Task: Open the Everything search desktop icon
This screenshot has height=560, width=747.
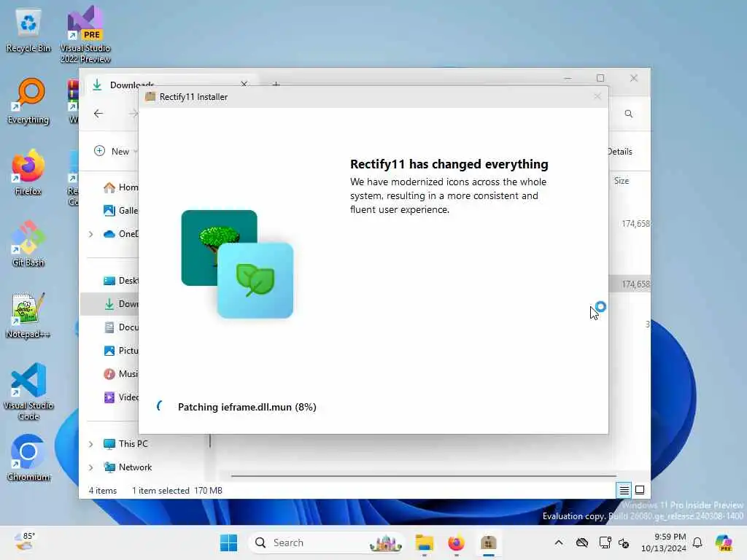Action: pos(28,101)
